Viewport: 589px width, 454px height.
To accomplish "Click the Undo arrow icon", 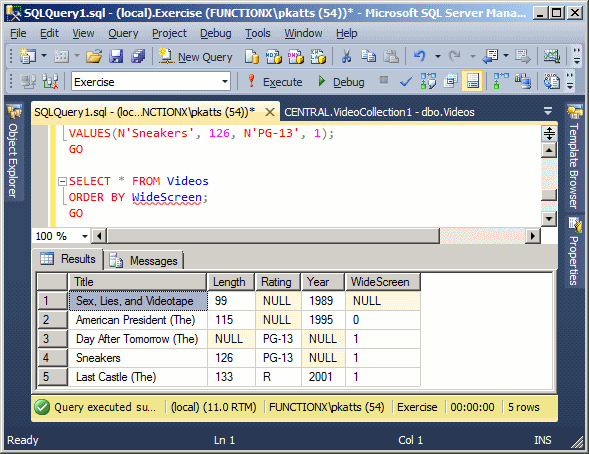I will [x=420, y=57].
